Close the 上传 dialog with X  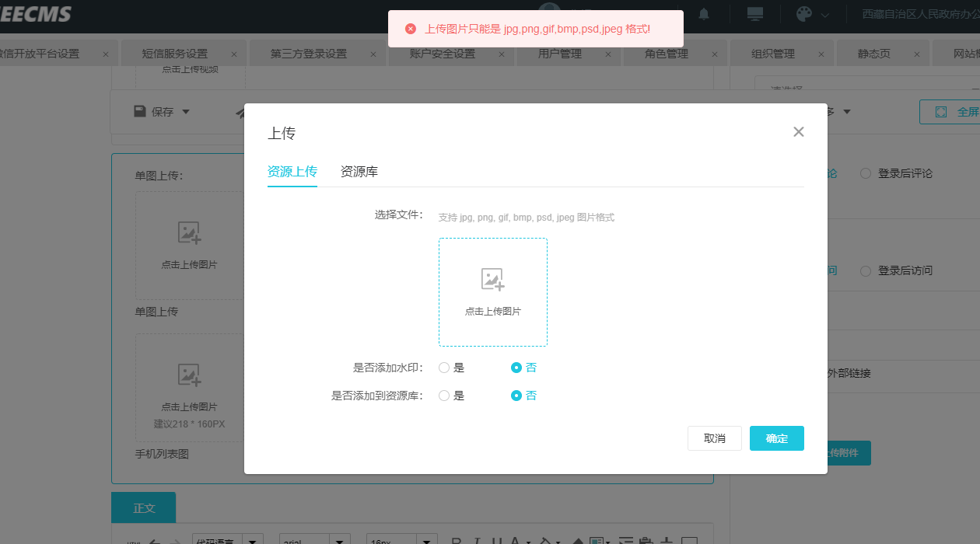(798, 132)
